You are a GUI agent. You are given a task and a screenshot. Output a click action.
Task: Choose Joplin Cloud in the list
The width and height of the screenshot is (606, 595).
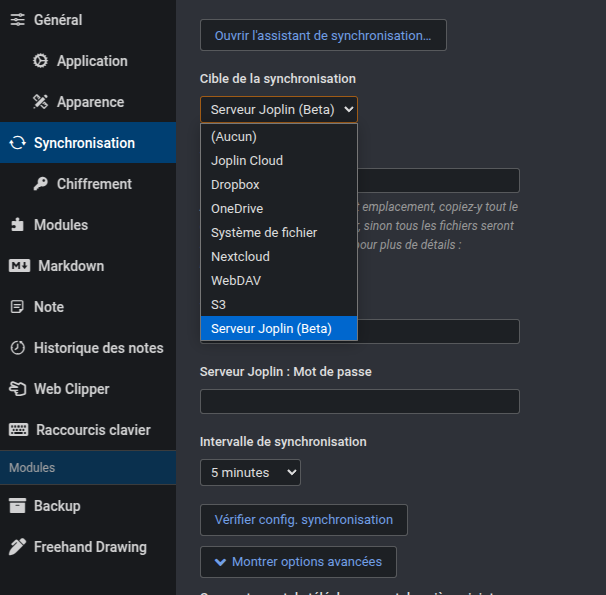click(279, 160)
